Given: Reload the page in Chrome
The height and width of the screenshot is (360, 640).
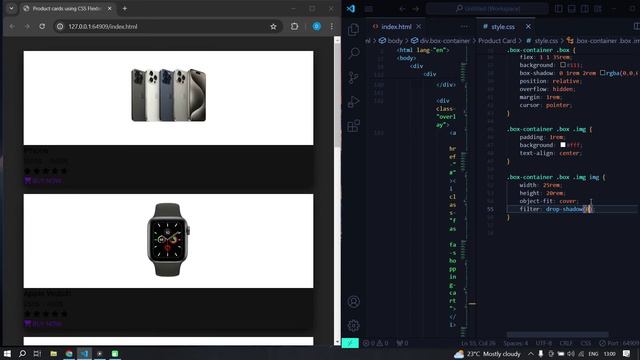Looking at the screenshot, I should pyautogui.click(x=42, y=27).
